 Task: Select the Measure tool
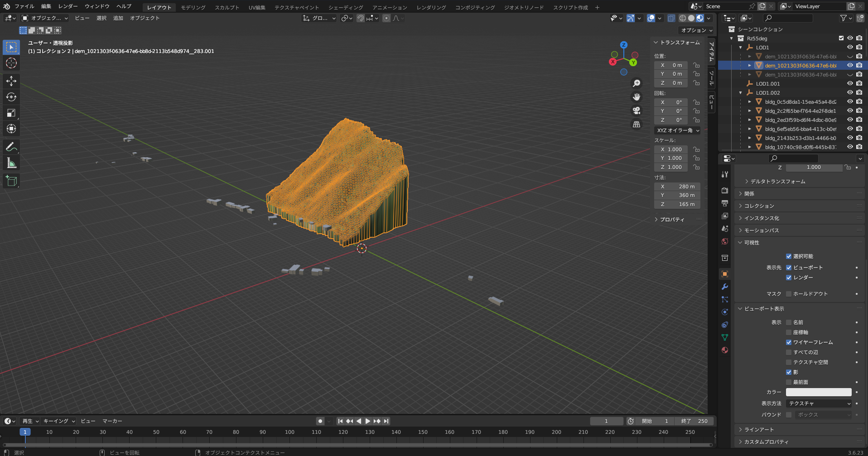[x=11, y=163]
